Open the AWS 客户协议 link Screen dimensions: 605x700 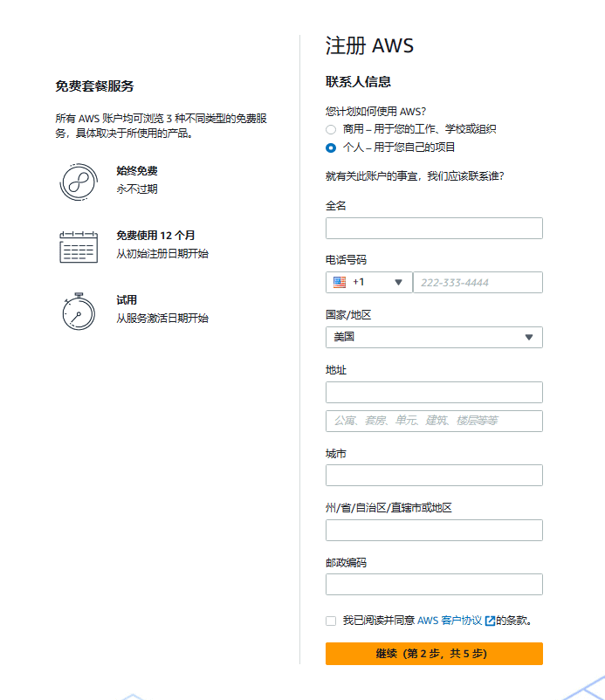(450, 621)
